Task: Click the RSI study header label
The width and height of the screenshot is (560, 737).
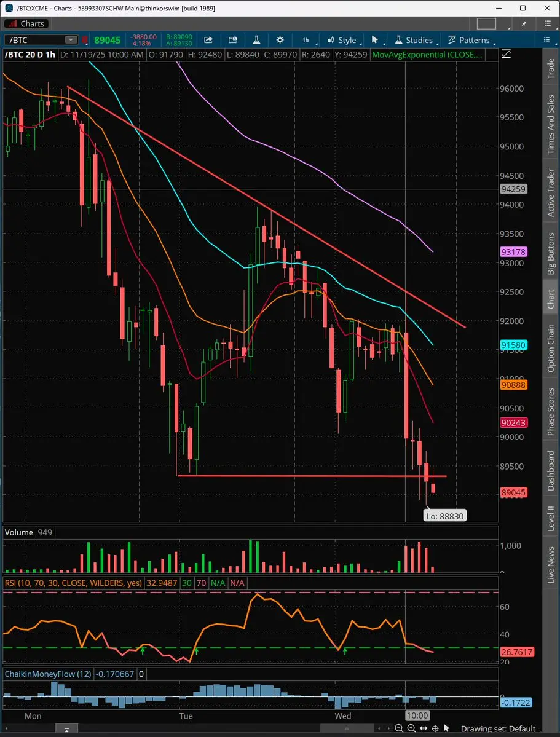Action: (x=73, y=583)
